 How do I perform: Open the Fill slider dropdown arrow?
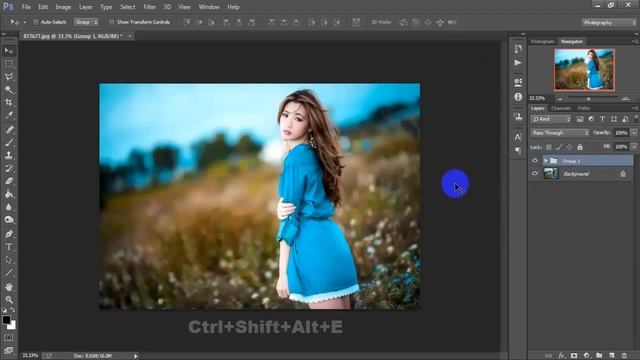point(634,147)
